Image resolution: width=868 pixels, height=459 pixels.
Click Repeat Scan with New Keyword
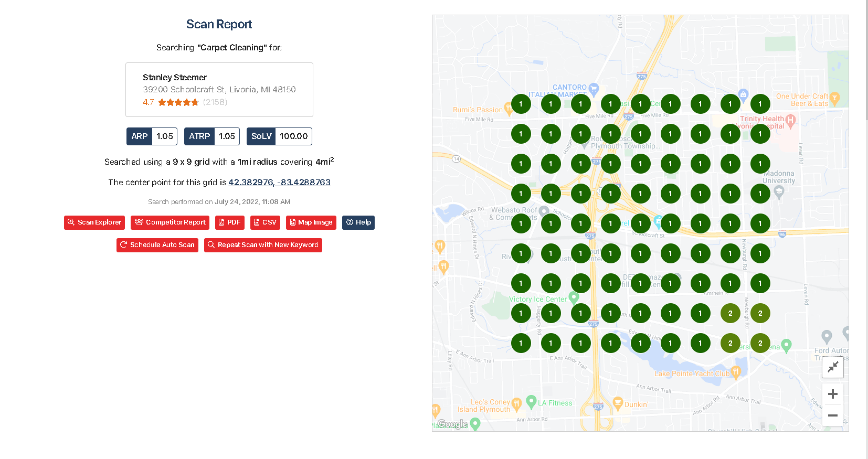[x=263, y=245]
